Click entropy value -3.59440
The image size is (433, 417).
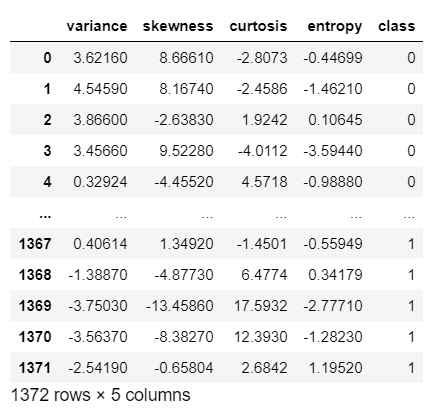pyautogui.click(x=333, y=151)
